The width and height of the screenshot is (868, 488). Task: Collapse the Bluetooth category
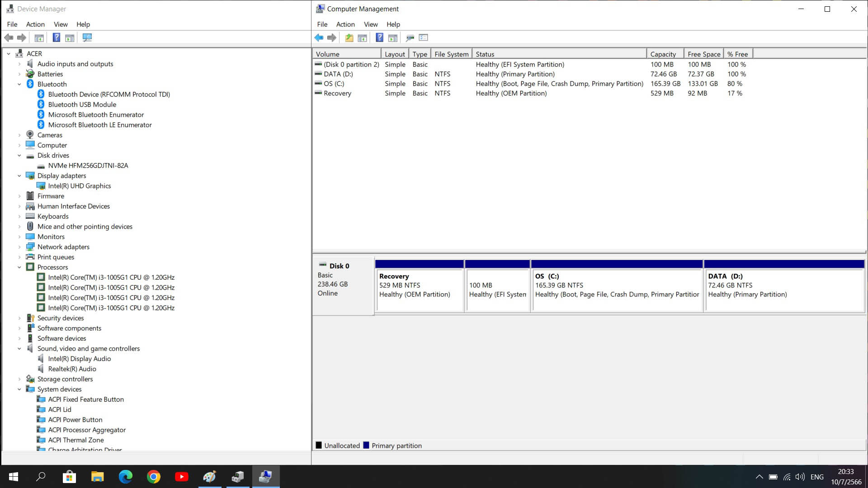pos(19,84)
